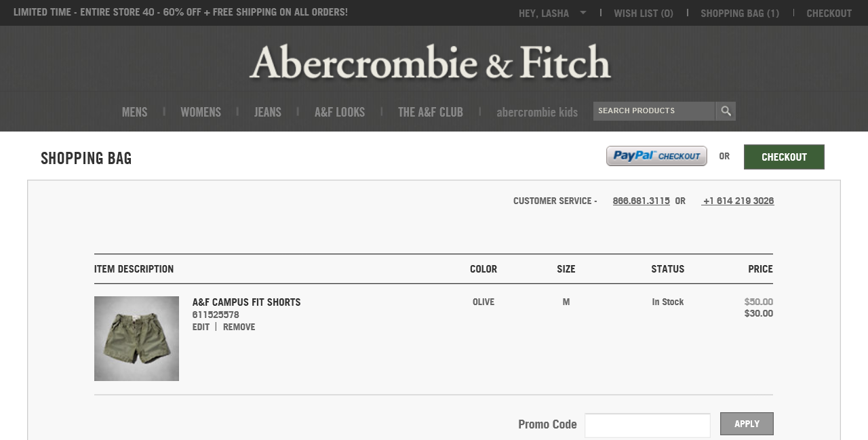Open the Mens menu
This screenshot has width=868, height=440.
134,112
